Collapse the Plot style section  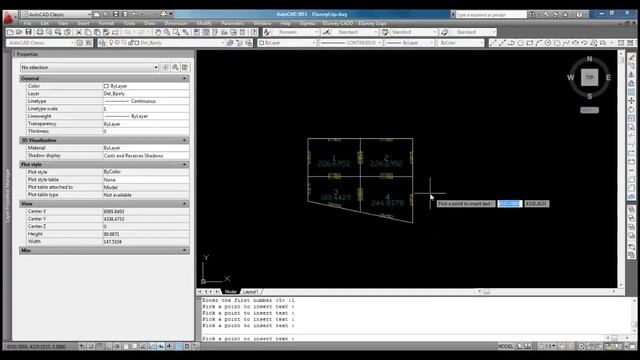tap(184, 164)
